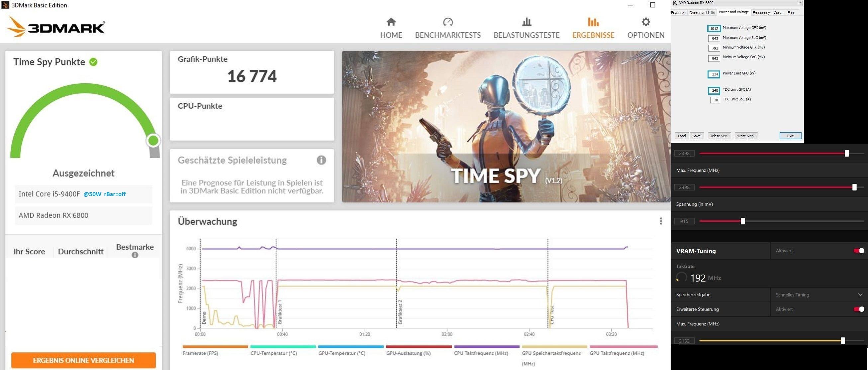Click Write SPPT button
Viewport: 868px width, 370px height.
(x=746, y=136)
